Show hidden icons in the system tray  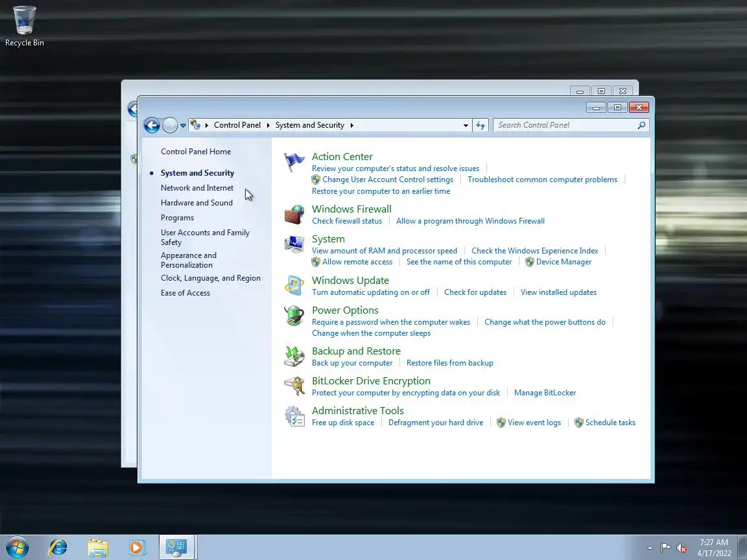(650, 548)
